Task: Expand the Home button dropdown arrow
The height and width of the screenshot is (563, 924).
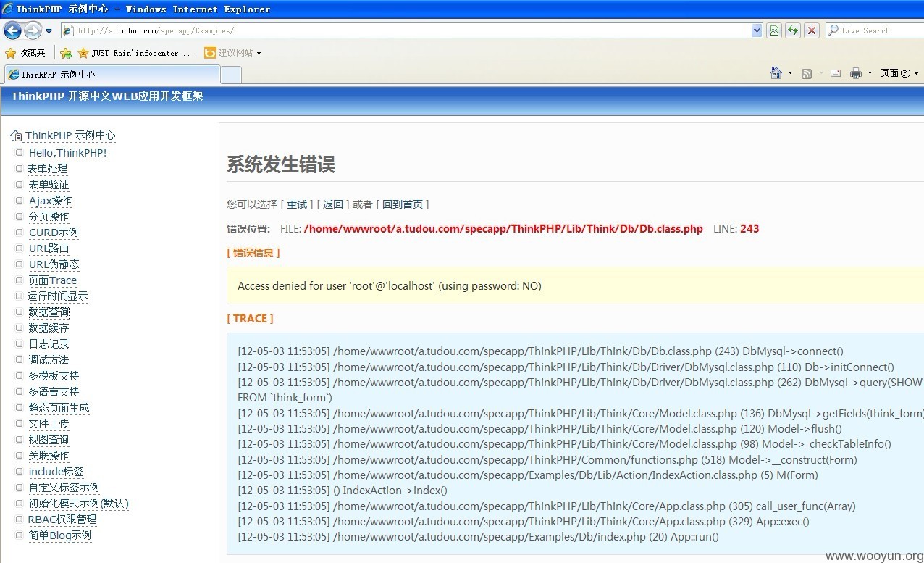Action: [790, 73]
